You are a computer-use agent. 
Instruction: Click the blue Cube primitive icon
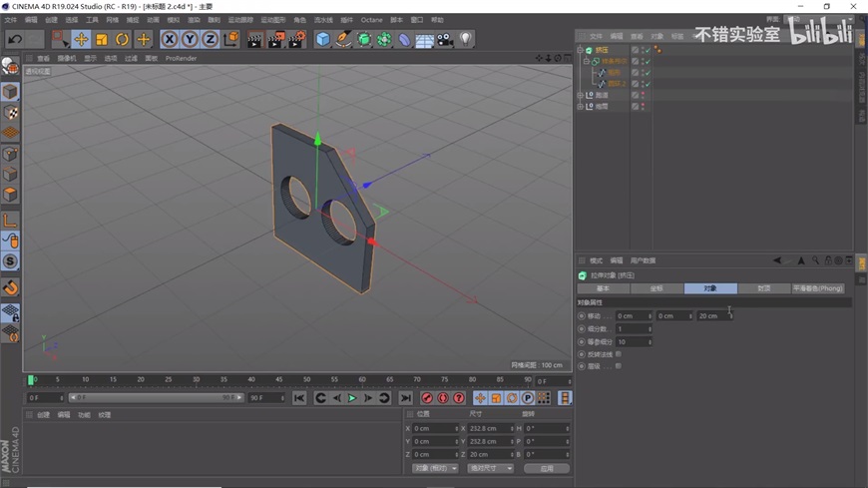322,40
